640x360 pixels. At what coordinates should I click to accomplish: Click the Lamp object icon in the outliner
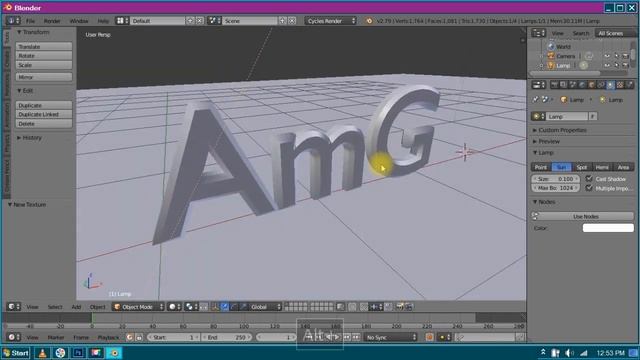coord(551,65)
